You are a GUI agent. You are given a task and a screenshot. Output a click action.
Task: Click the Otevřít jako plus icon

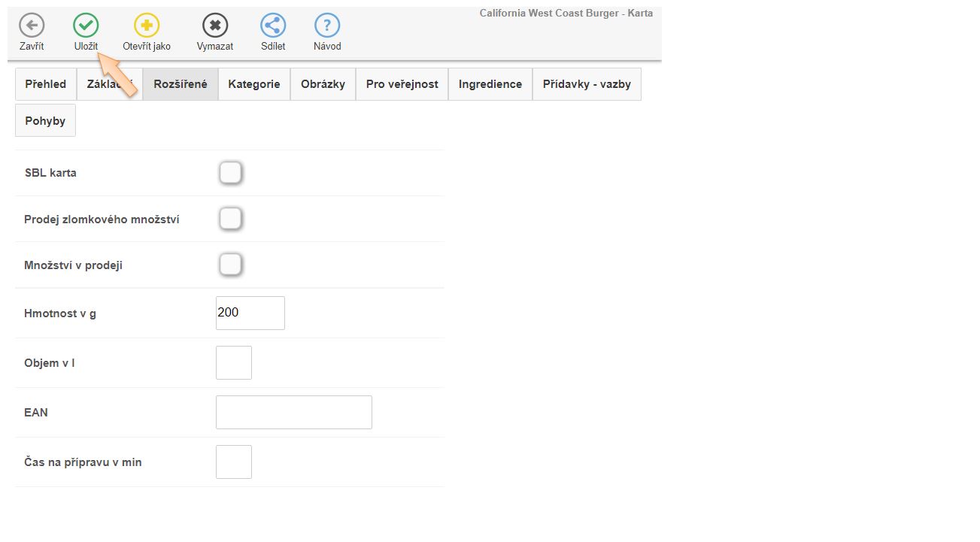(147, 26)
